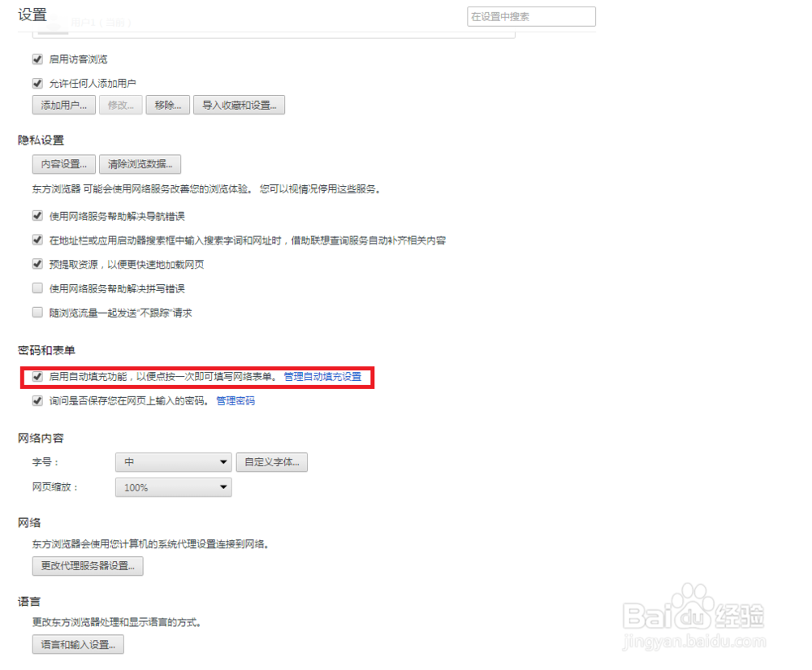Open the search settings input field
Screen dimensions: 812x670
click(x=531, y=16)
